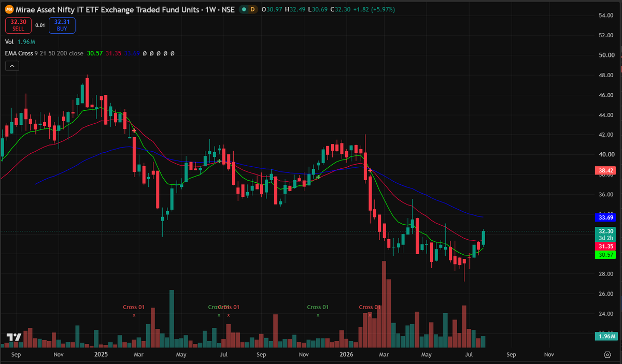Click the BUY 32.31 button
This screenshot has height=364, width=622.
(x=62, y=25)
